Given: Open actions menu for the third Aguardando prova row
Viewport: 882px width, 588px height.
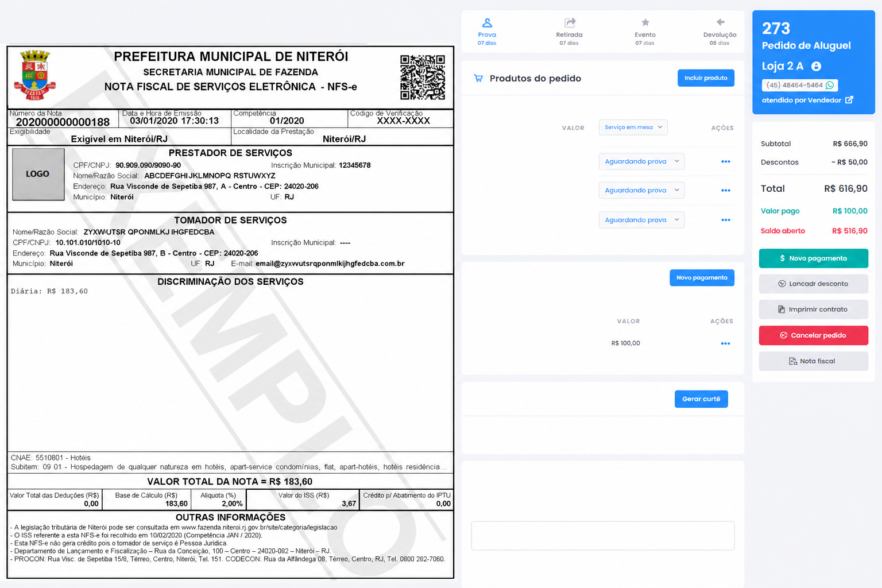Looking at the screenshot, I should pyautogui.click(x=726, y=220).
